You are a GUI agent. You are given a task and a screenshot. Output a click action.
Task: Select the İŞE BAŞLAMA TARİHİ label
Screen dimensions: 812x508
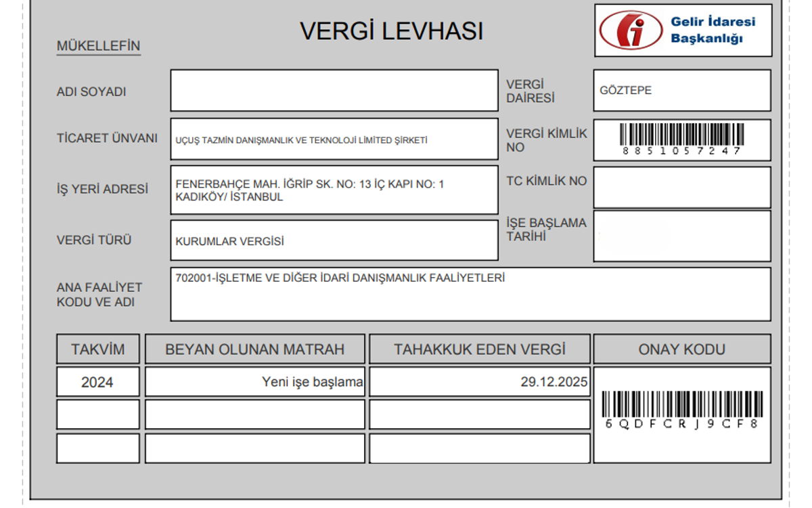click(x=547, y=230)
